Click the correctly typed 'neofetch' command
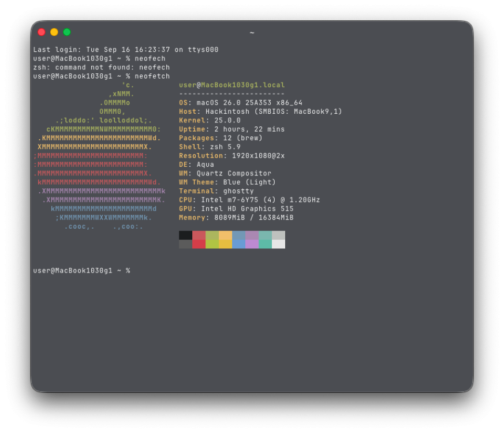The height and width of the screenshot is (433, 504). pos(152,76)
